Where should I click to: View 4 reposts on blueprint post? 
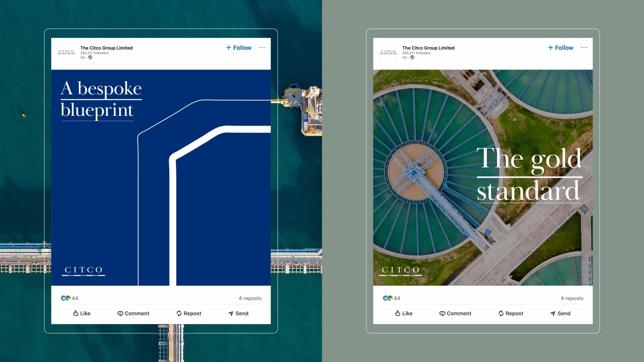pyautogui.click(x=250, y=298)
